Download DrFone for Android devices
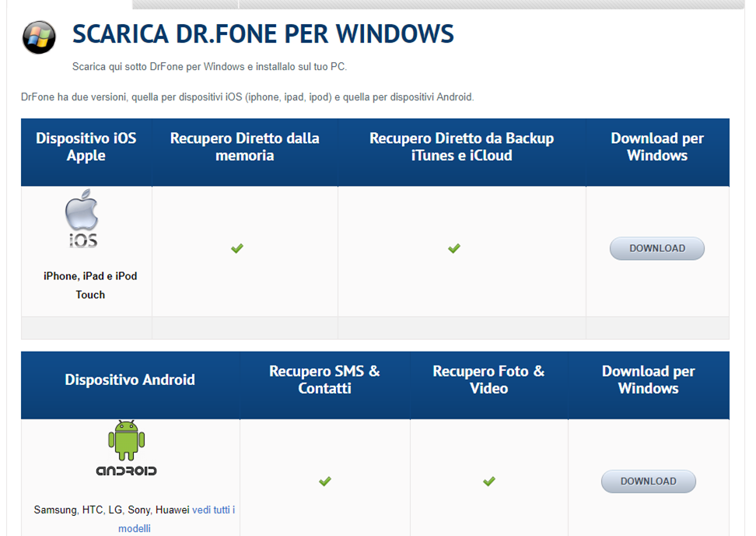Viewport: 756px width, 536px height. pos(649,482)
